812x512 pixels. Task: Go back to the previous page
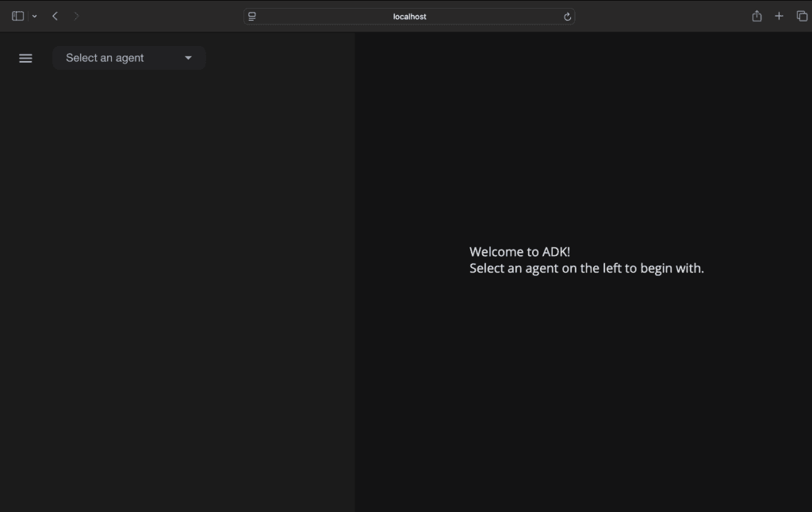click(x=55, y=16)
